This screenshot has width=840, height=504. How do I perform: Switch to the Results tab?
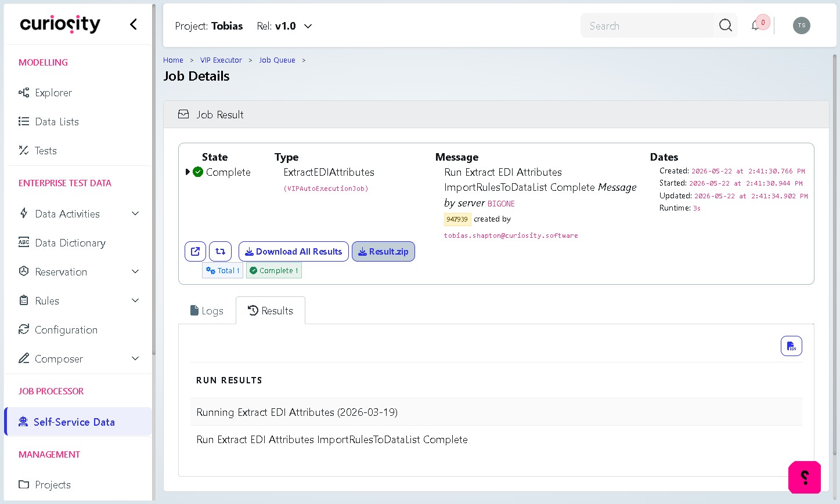pos(271,311)
